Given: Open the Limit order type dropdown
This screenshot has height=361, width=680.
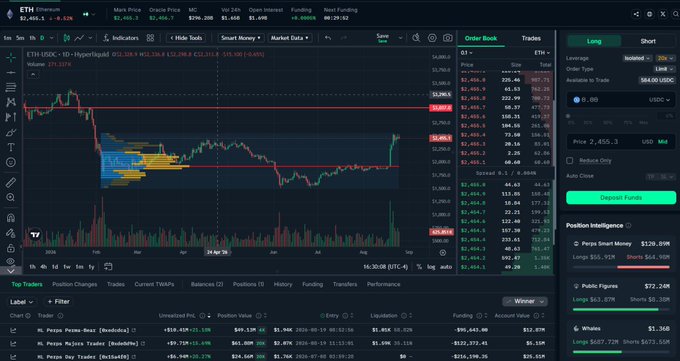Looking at the screenshot, I should pos(664,69).
